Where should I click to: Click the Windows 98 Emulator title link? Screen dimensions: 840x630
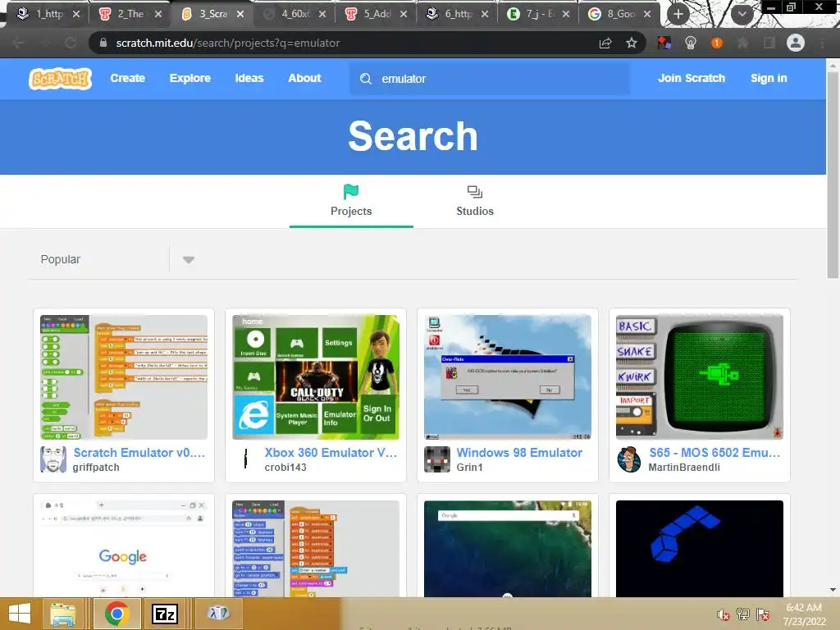pyautogui.click(x=519, y=453)
